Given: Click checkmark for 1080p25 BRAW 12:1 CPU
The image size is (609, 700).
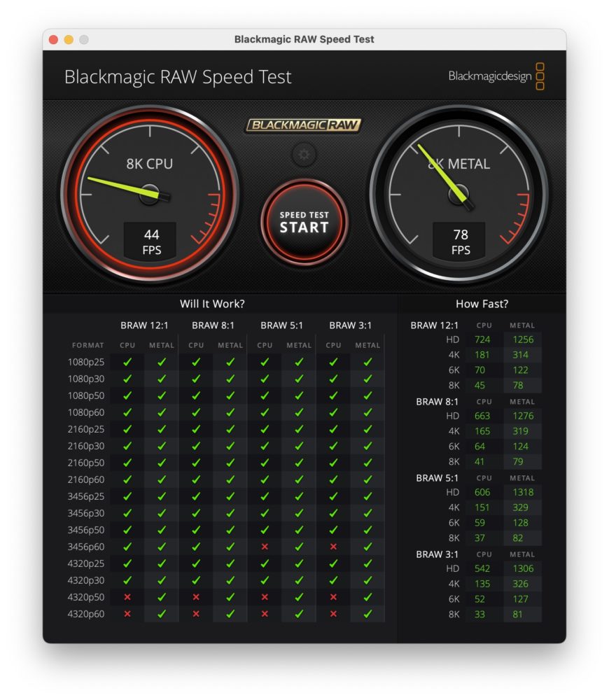Looking at the screenshot, I should [127, 362].
